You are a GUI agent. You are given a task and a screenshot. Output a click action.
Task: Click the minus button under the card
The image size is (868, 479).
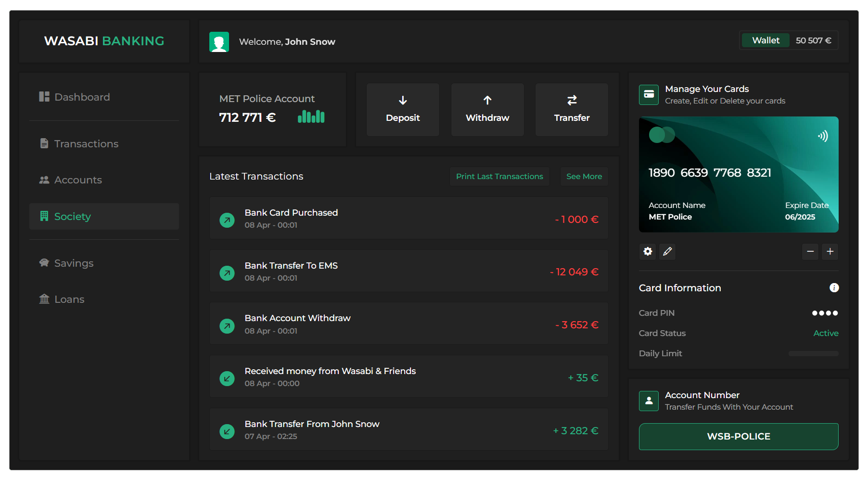click(x=810, y=251)
